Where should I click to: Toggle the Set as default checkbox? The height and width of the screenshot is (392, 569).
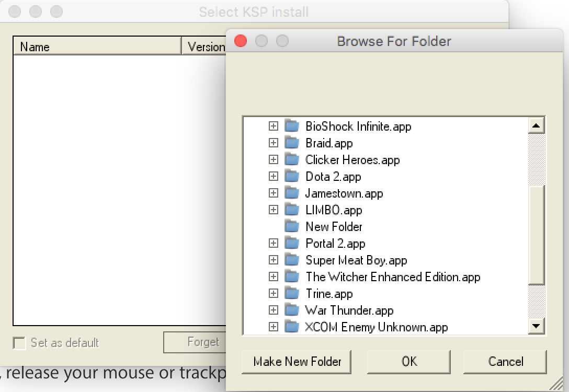(x=19, y=343)
